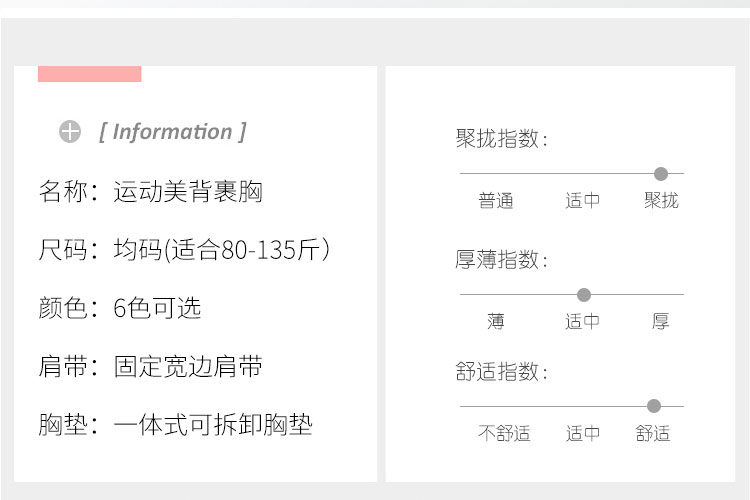This screenshot has width=750, height=500.
Task: Select the 聚拢 label under first slider
Action: coord(661,200)
